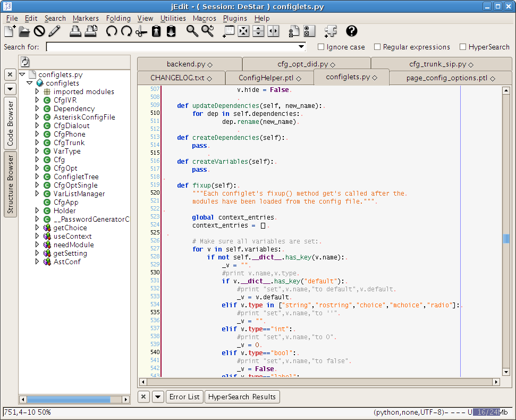Cut selection with scissors icon
Viewport: 516px width, 420px height.
click(x=141, y=31)
